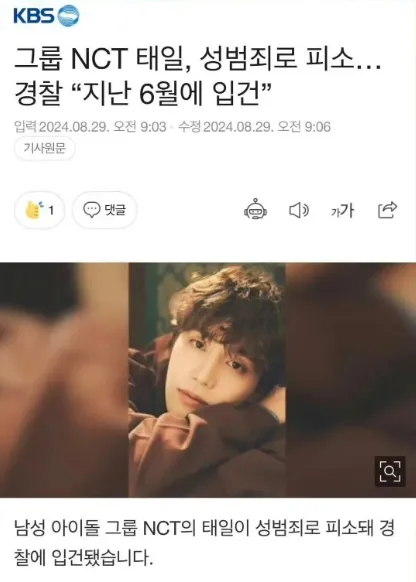Click the speech bubble comment icon
Image resolution: width=416 pixels, height=582 pixels.
(91, 210)
